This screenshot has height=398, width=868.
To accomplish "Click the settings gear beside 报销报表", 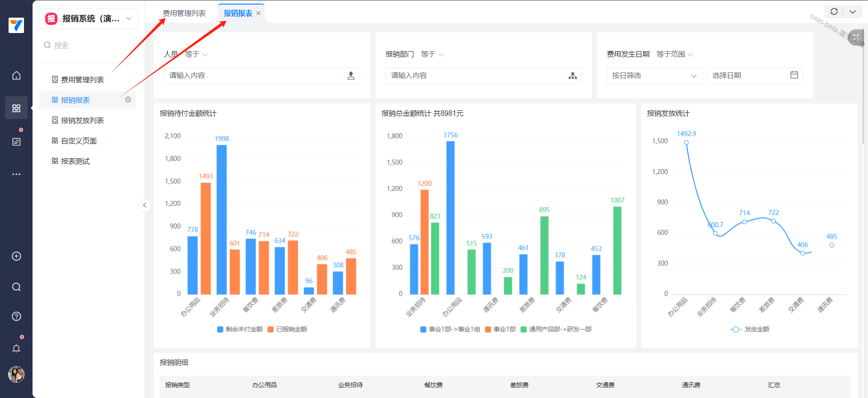I will 128,99.
